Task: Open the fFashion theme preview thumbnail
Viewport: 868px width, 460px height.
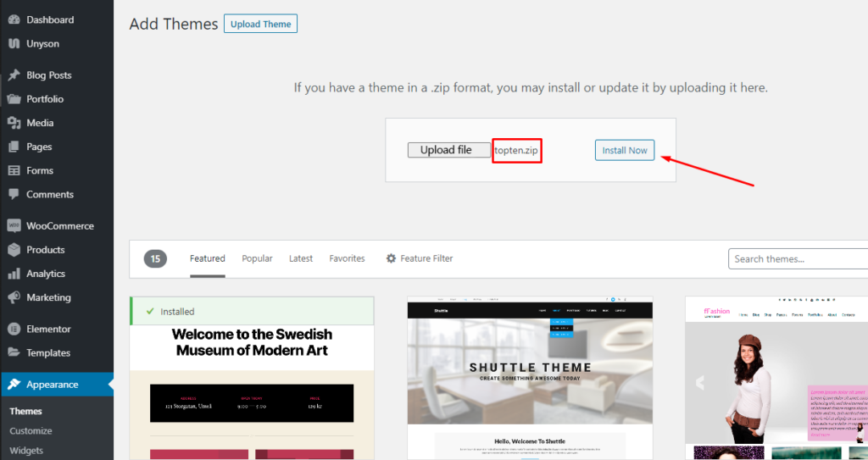Action: pyautogui.click(x=776, y=378)
